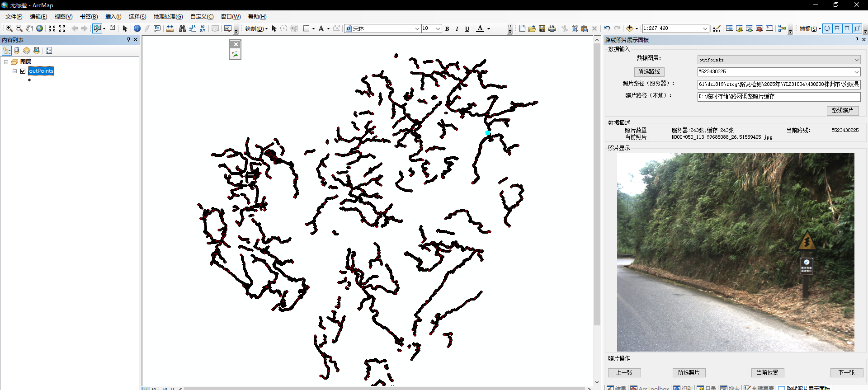Select the Measure ruler tool
This screenshot has height=390, width=868.
click(170, 28)
